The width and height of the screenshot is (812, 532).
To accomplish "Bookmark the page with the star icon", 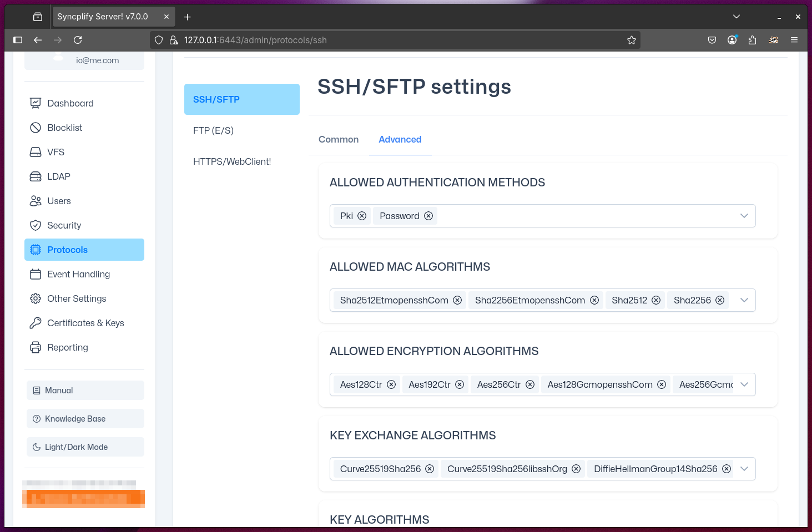I will [631, 40].
